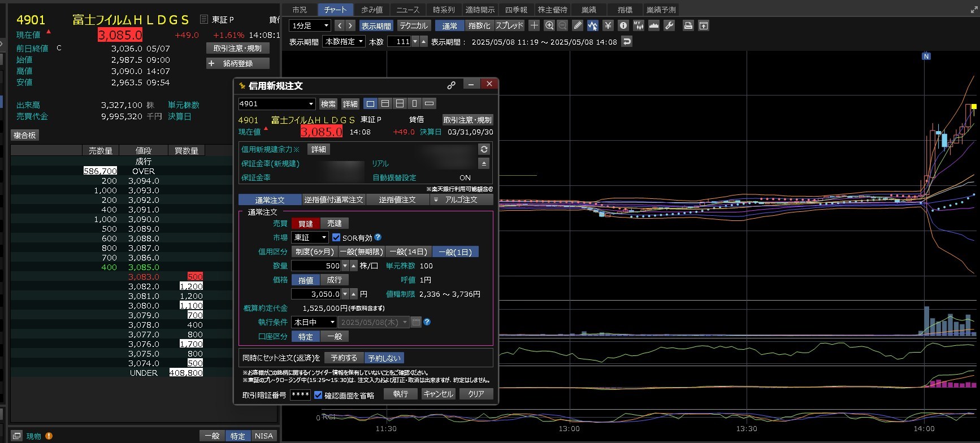Open the calendar date picker icon
Screen dimensions: 980x443
[x=416, y=322]
